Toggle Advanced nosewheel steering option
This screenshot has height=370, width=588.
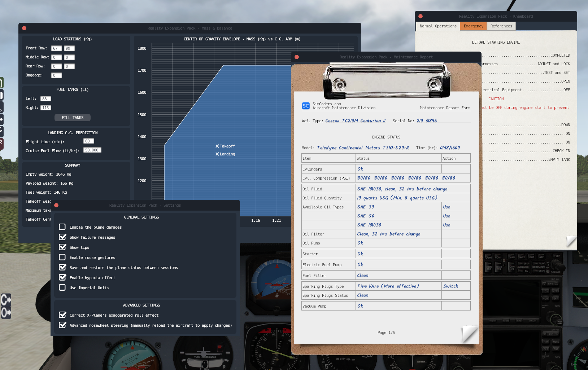62,325
